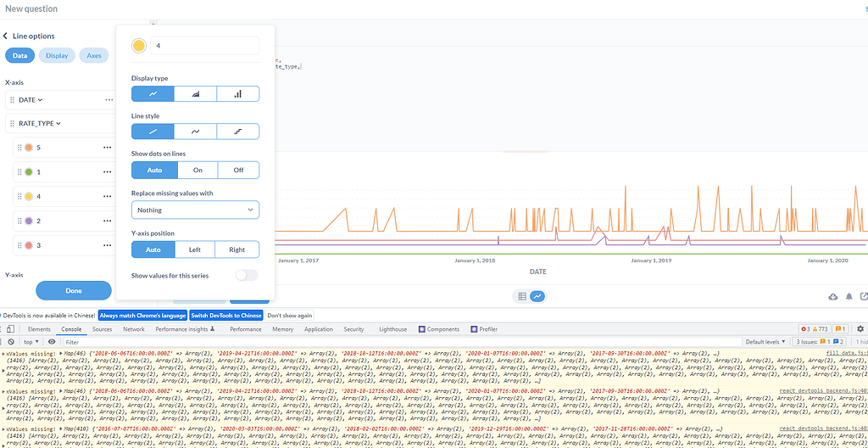Switch to the Axes tab
The width and height of the screenshot is (868, 448).
click(94, 56)
